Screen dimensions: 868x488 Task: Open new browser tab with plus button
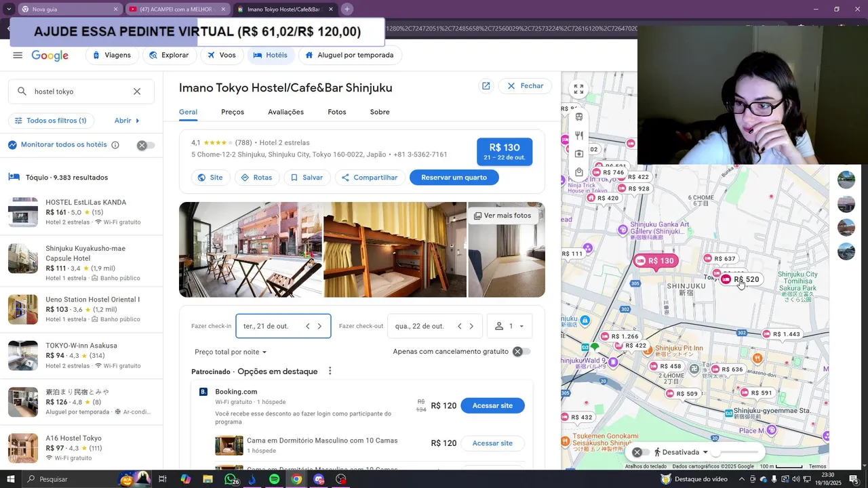(347, 9)
